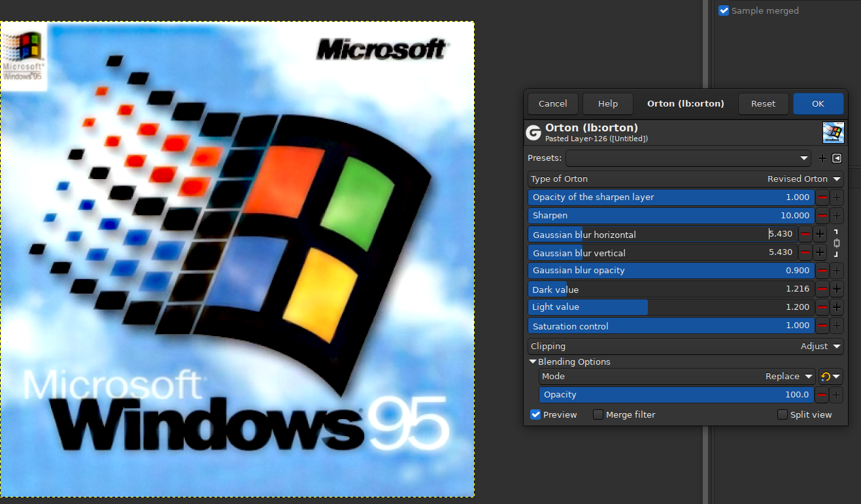Open the Clipping dropdown
861x504 pixels.
click(x=685, y=346)
